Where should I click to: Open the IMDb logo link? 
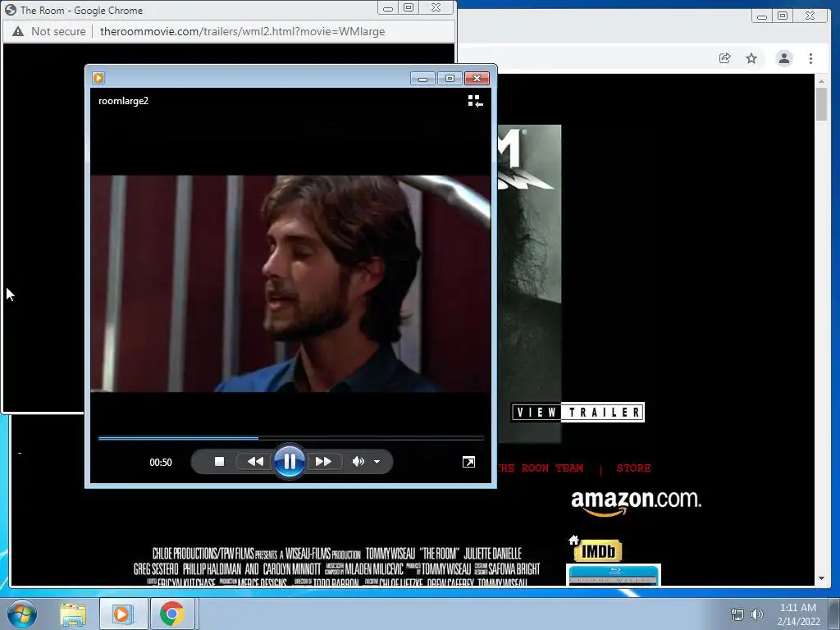(x=598, y=551)
